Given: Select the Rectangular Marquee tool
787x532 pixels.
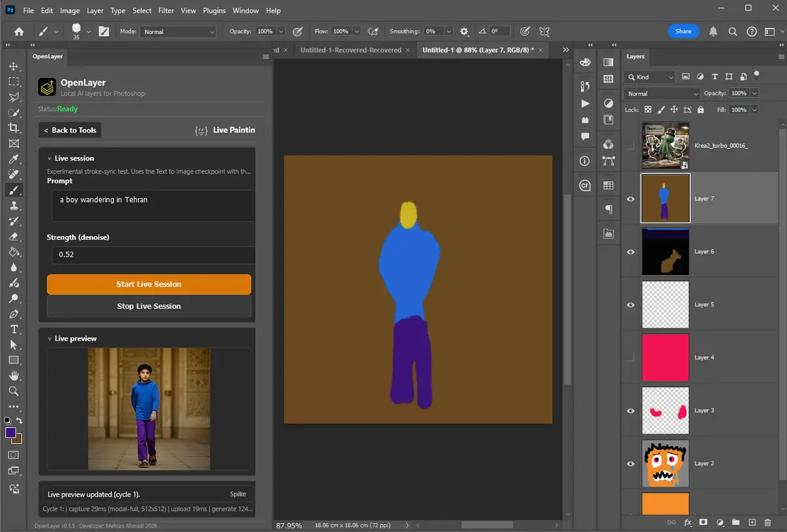Looking at the screenshot, I should coord(14,82).
